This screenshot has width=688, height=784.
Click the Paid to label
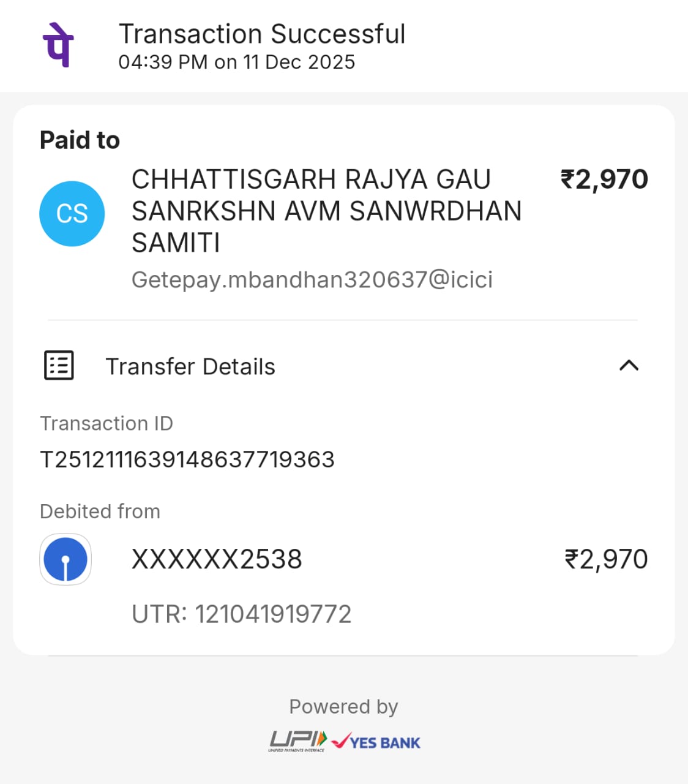[80, 140]
